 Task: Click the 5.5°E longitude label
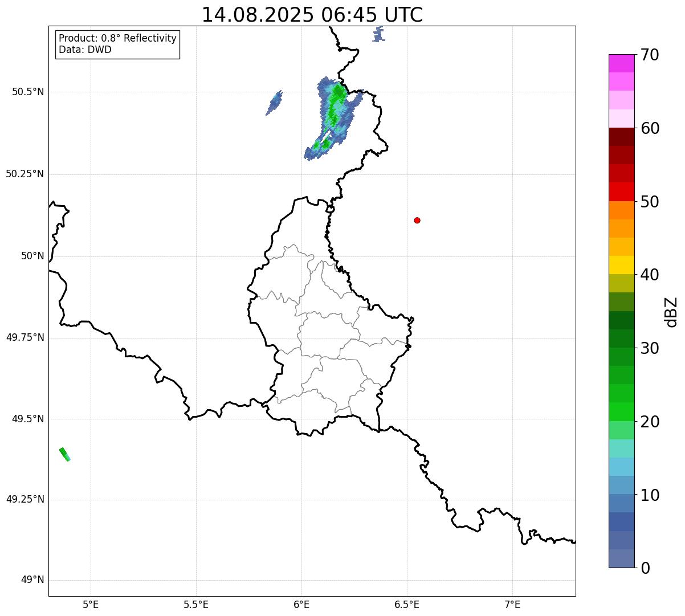pos(197,605)
